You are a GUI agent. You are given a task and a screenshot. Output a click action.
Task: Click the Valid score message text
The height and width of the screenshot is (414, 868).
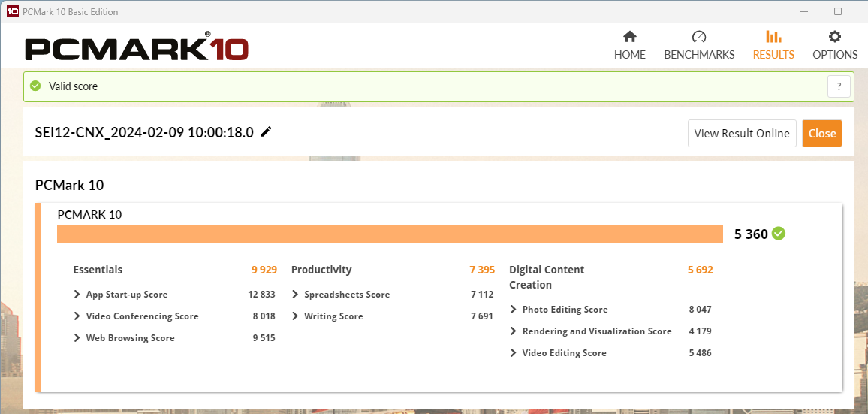click(73, 86)
